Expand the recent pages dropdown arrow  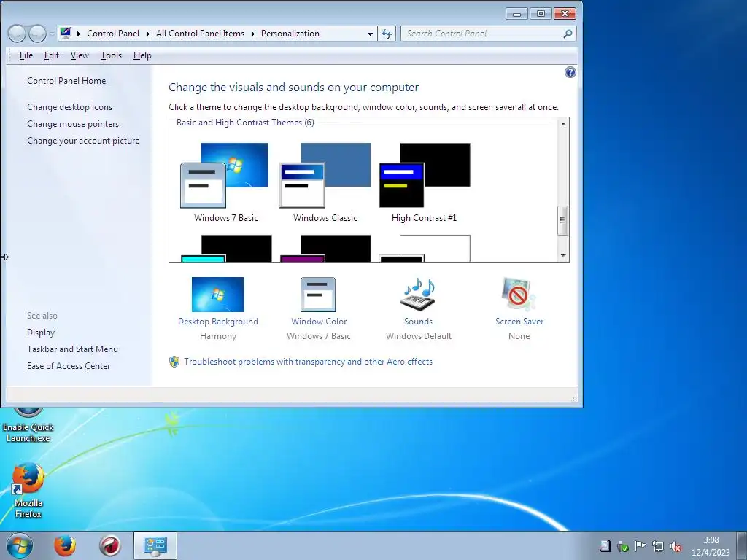[x=52, y=34]
